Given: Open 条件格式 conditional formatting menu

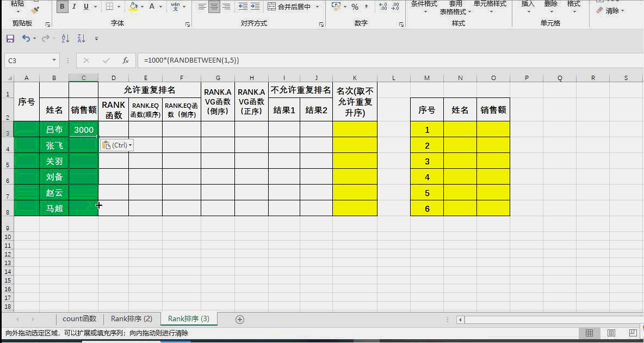Looking at the screenshot, I should coord(424,6).
